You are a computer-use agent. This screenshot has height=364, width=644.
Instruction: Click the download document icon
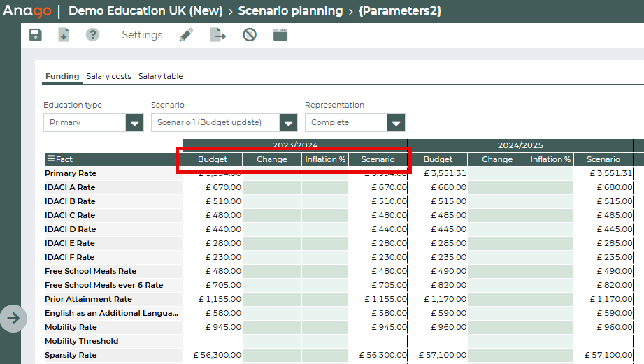pos(64,35)
